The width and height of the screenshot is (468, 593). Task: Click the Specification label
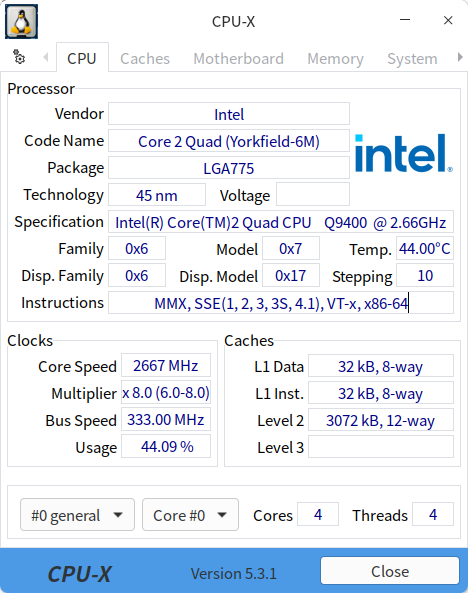pyautogui.click(x=59, y=222)
